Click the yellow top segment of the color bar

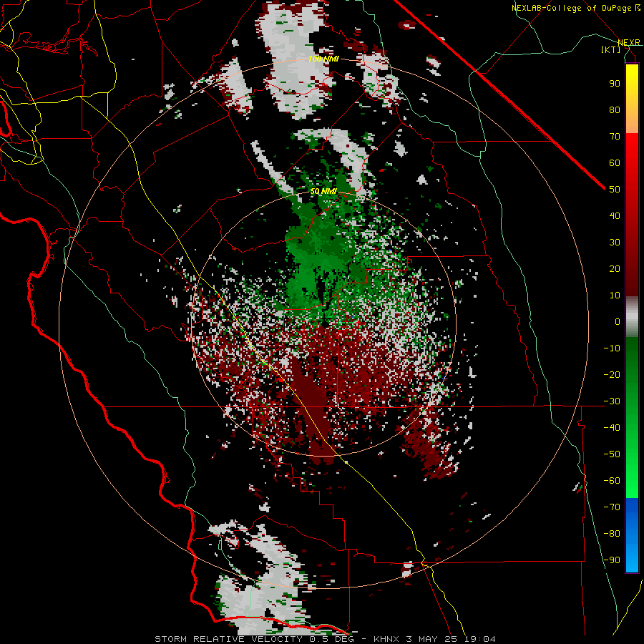click(x=632, y=99)
